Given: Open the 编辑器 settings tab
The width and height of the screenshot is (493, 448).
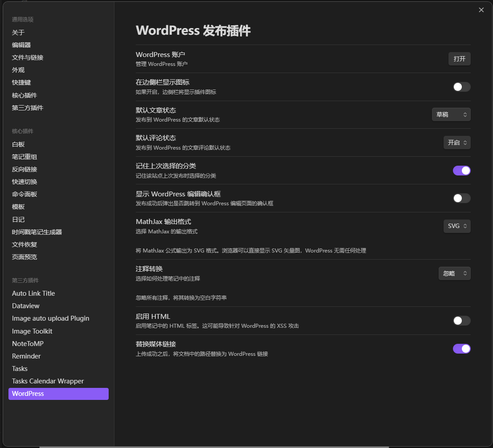Looking at the screenshot, I should coord(58,45).
